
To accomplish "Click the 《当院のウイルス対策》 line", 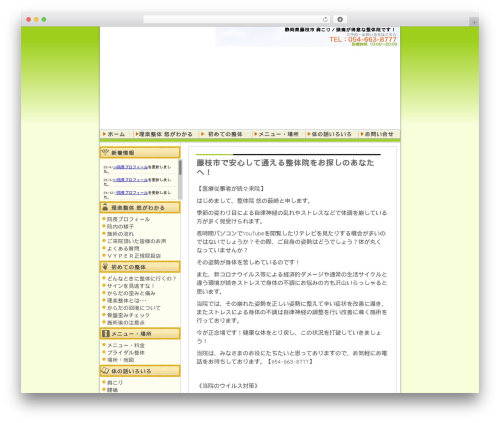I will tap(228, 386).
